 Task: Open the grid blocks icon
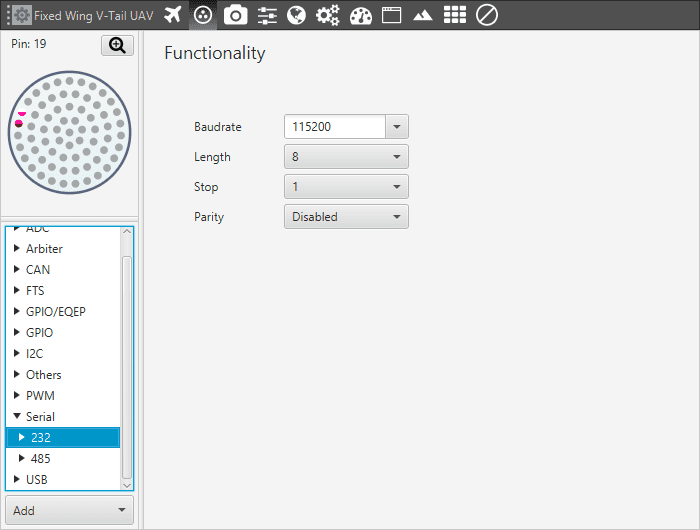point(455,15)
